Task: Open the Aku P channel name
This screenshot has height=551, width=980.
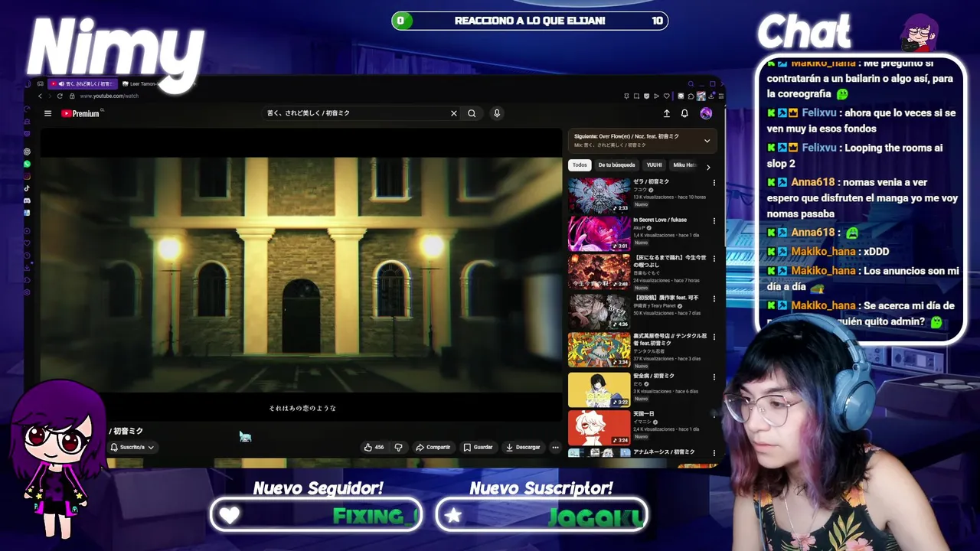Action: (639, 228)
